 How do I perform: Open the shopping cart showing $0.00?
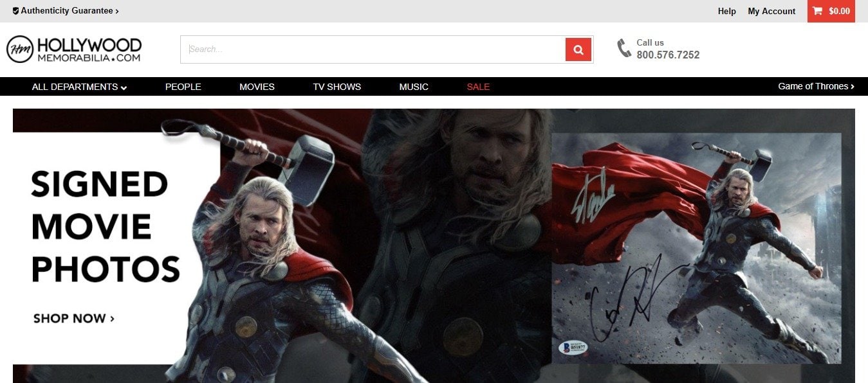click(831, 11)
